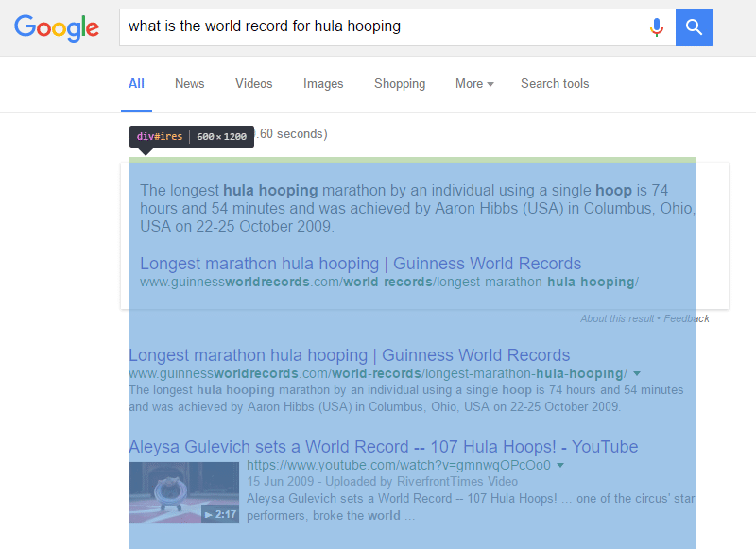Click '15 Jun 2009 - Uploaded by RiverfrontTimes Video'
Image resolution: width=756 pixels, height=549 pixels.
pyautogui.click(x=383, y=482)
